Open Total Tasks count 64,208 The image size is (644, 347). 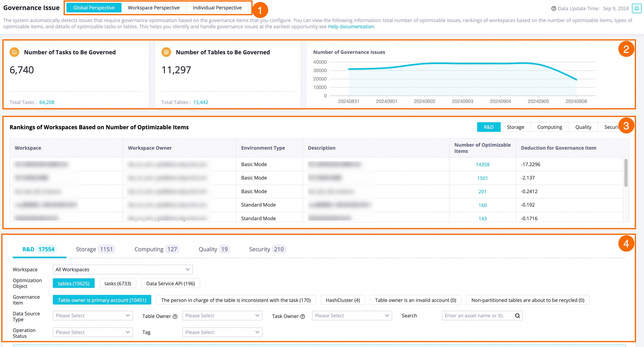(x=47, y=102)
